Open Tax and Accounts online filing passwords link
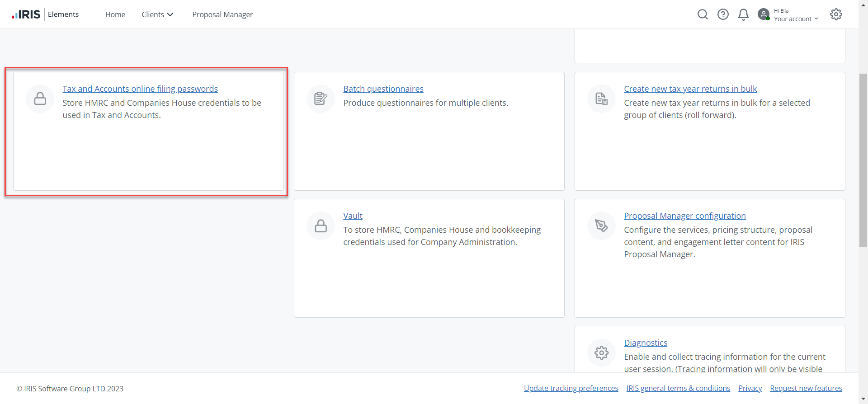Screen dimensions: 868x404 140,89
